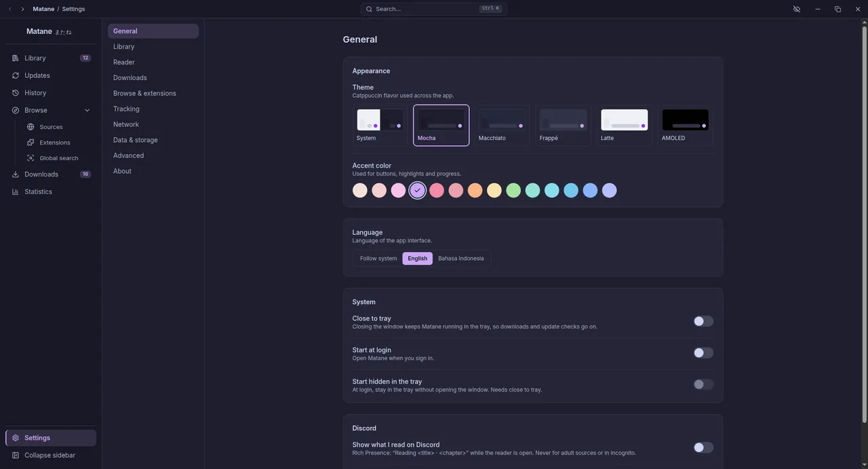The image size is (868, 469).
Task: Switch the language to Bahasa Indonesia
Action: point(461,259)
